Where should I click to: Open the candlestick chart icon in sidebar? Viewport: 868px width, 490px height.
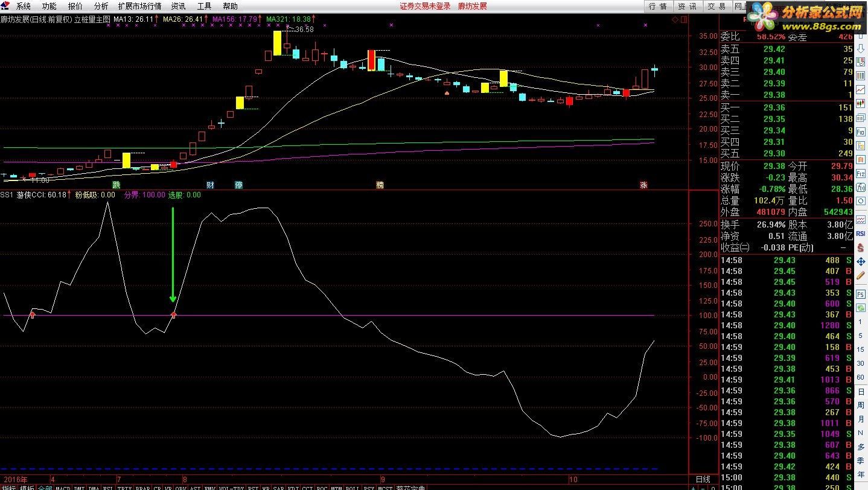(x=861, y=103)
